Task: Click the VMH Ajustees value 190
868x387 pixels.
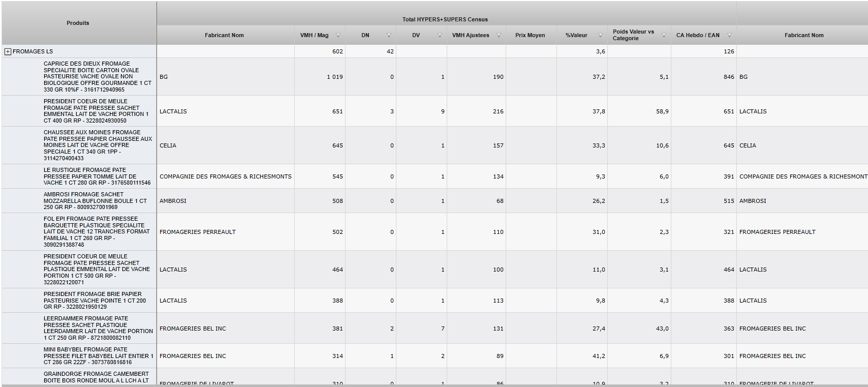Action: point(498,77)
